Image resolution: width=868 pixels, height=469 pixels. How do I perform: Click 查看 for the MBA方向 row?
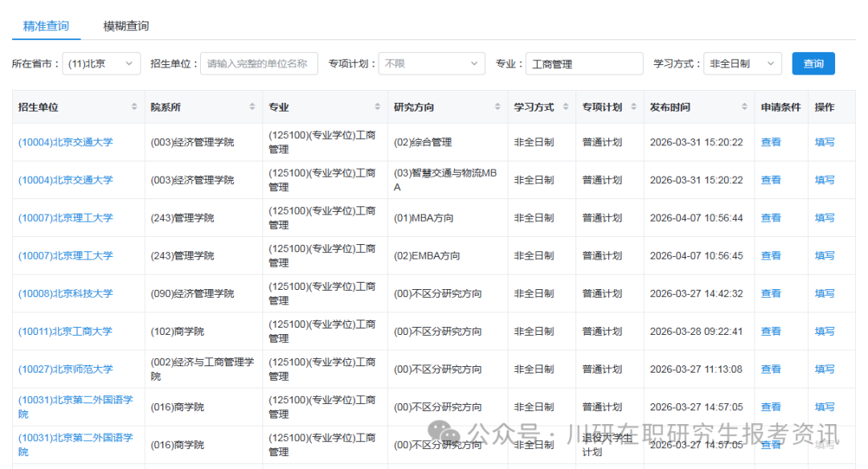[770, 217]
